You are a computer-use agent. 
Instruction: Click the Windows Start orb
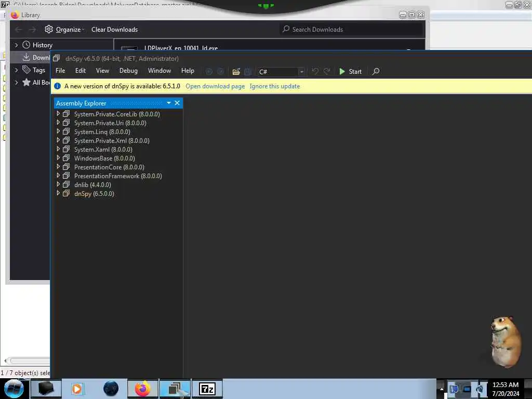(x=14, y=389)
